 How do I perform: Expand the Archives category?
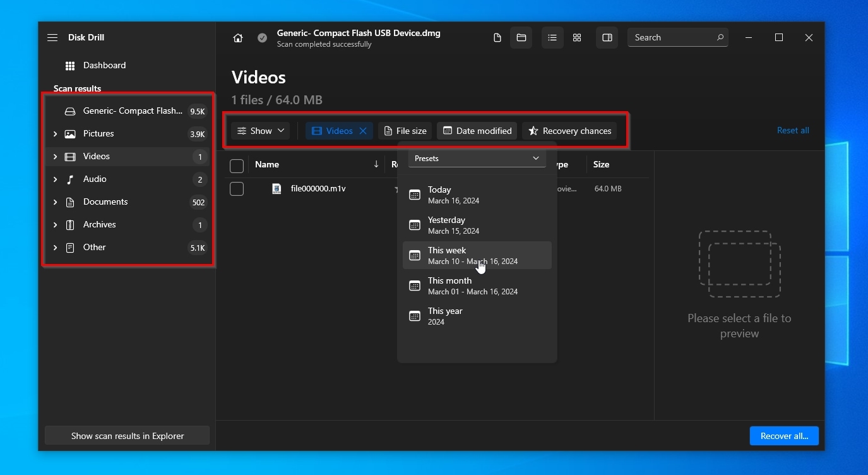tap(55, 225)
